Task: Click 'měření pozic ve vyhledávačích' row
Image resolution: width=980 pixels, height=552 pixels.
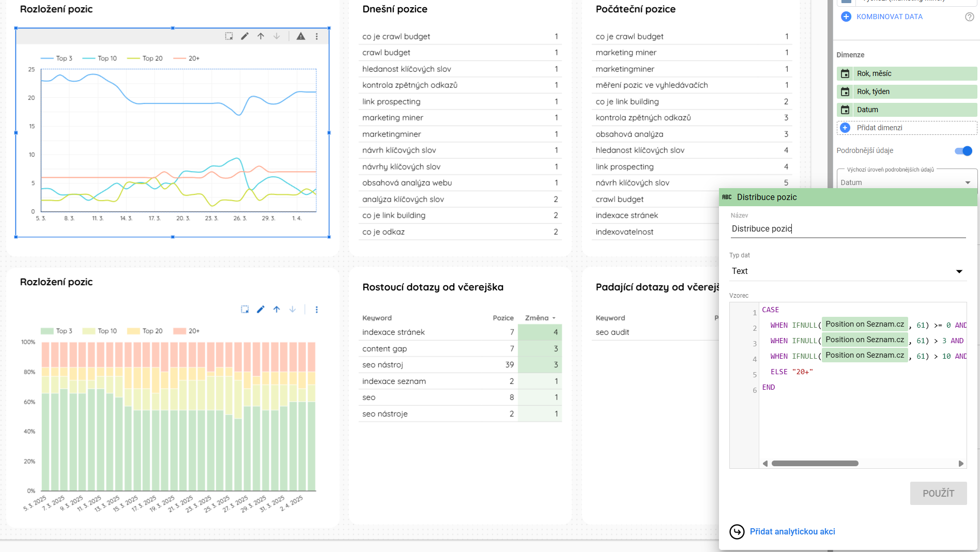Action: pyautogui.click(x=692, y=85)
